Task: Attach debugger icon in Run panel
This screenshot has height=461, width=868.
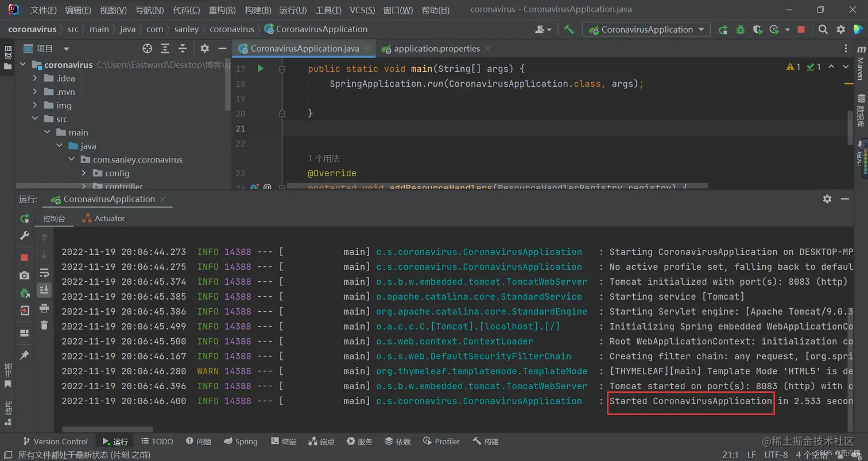Action: [25, 293]
